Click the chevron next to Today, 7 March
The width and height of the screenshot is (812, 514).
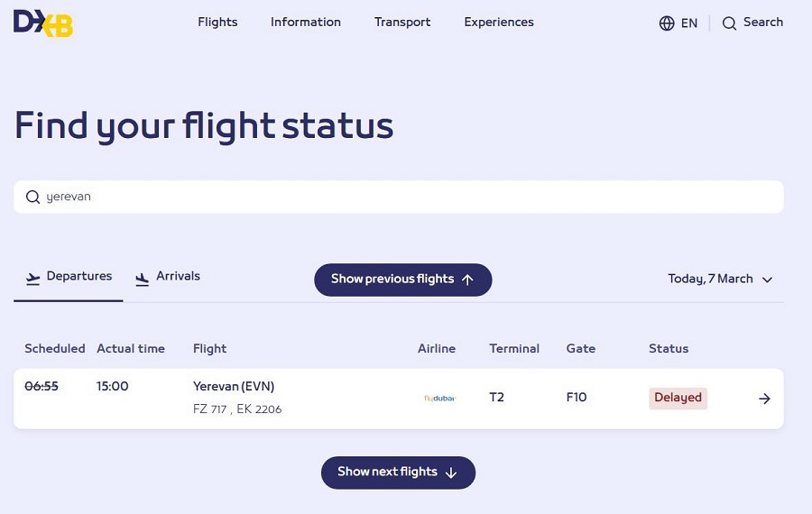pos(768,280)
